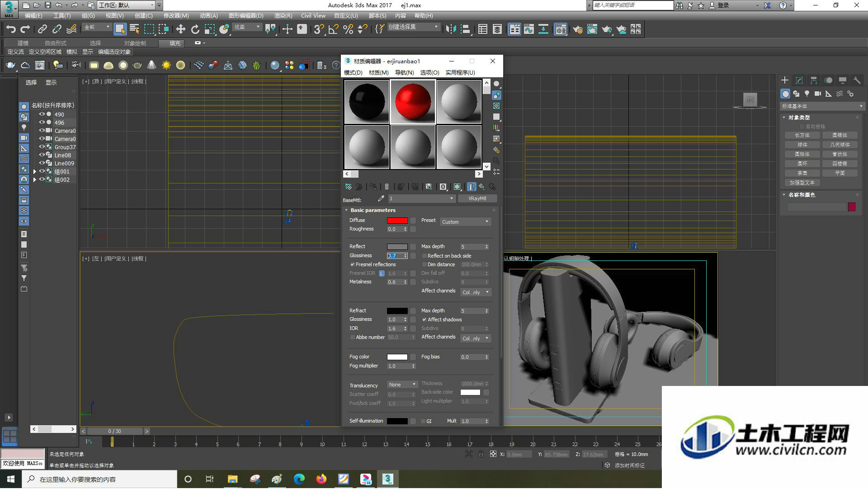Click the Bind to Space Warp icon

pos(71,29)
